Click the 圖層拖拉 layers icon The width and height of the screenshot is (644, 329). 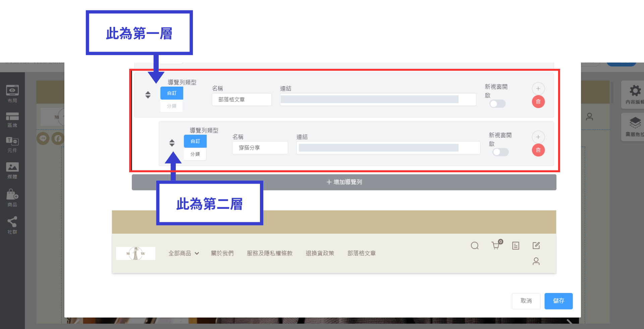(x=635, y=123)
